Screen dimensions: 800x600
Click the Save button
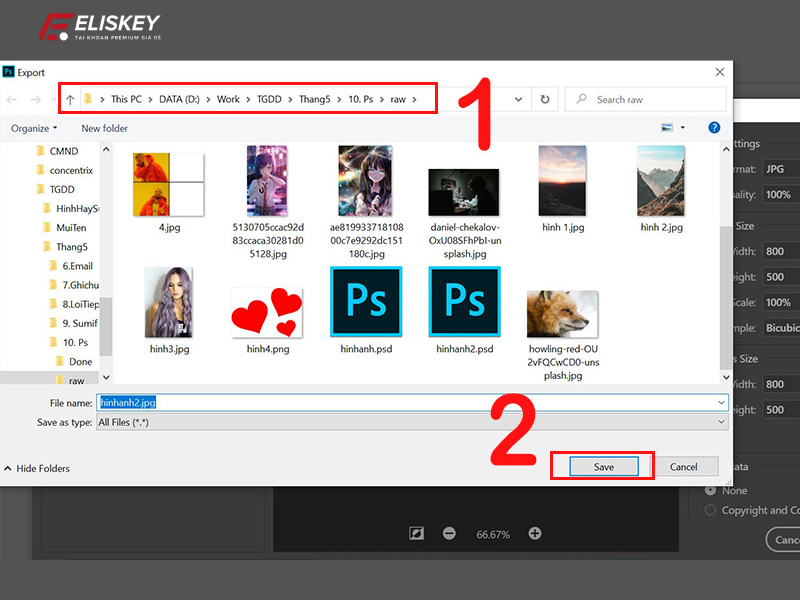(x=601, y=465)
